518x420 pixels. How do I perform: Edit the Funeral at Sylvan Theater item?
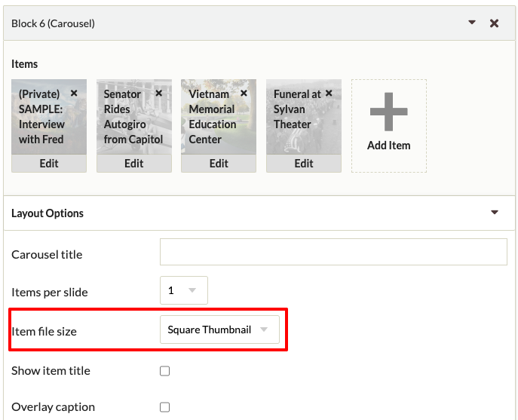coord(304,164)
